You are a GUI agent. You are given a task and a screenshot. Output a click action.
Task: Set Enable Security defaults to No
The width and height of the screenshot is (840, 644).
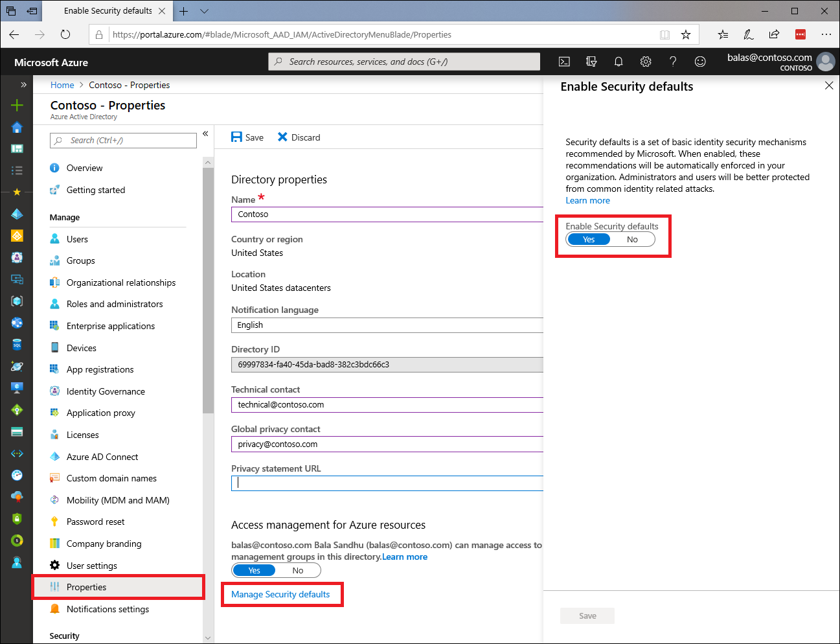coord(631,239)
